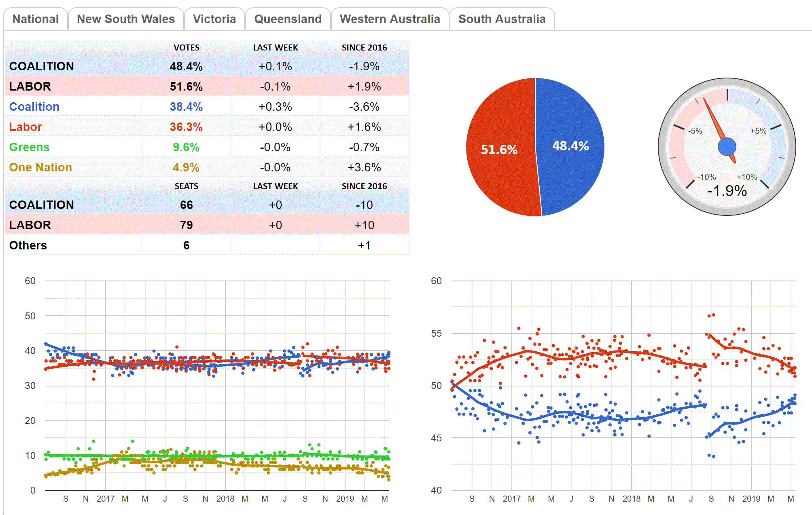Click the red Labor primary vote label
Image resolution: width=812 pixels, height=515 pixels.
point(25,127)
